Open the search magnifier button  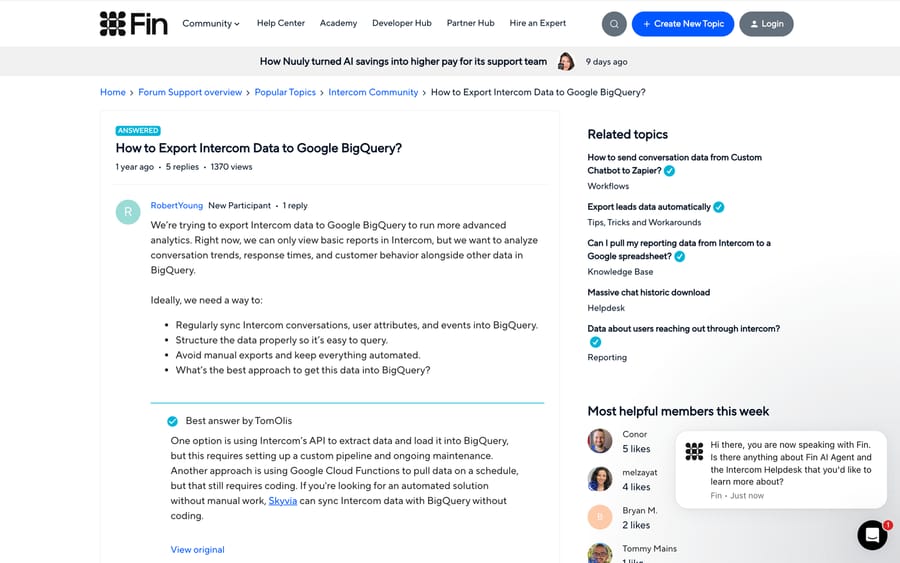[x=614, y=24]
